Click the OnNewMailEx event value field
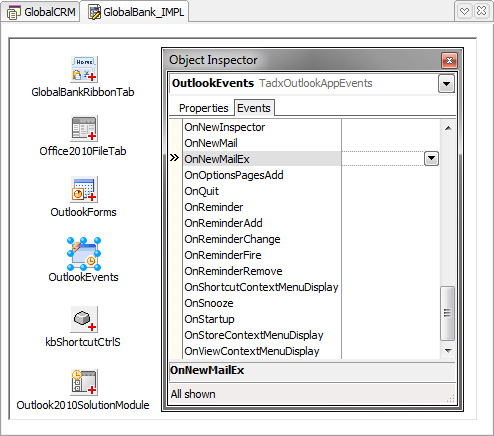The image size is (494, 436). [383, 159]
